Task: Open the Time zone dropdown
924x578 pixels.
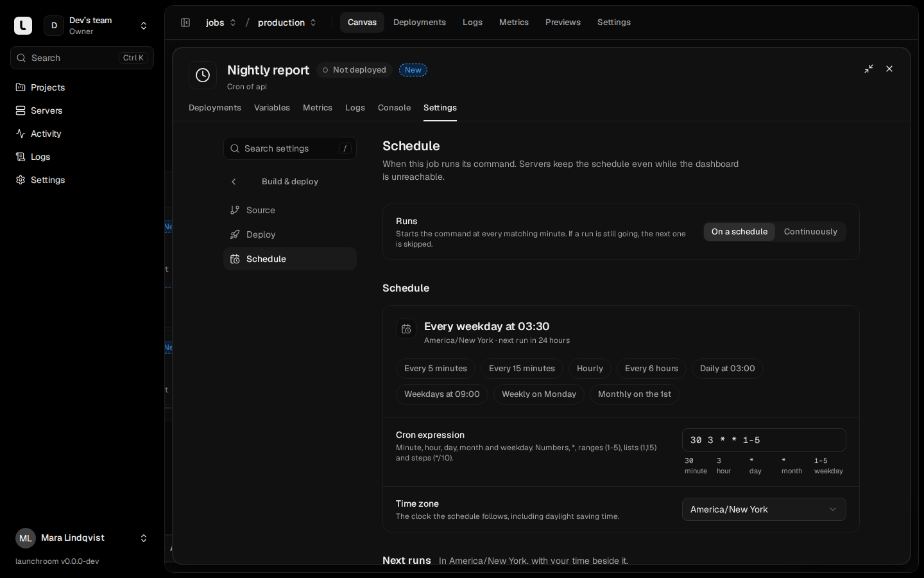Action: pyautogui.click(x=764, y=509)
